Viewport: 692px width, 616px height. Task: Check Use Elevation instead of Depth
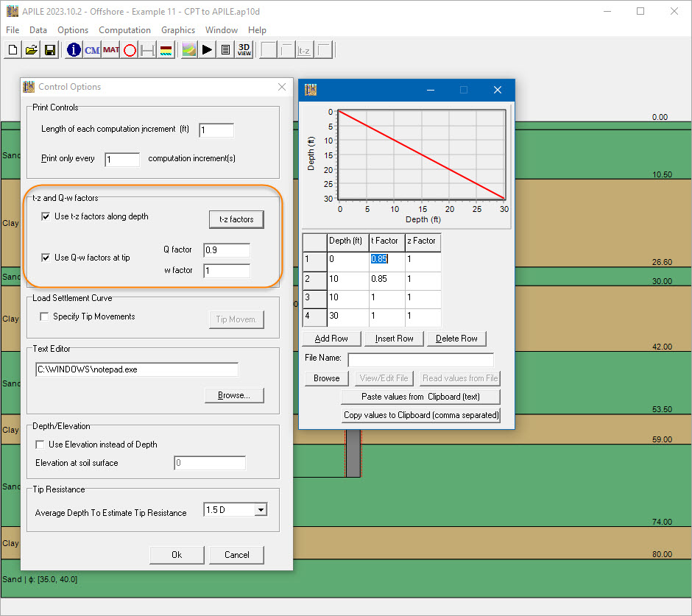[40, 444]
